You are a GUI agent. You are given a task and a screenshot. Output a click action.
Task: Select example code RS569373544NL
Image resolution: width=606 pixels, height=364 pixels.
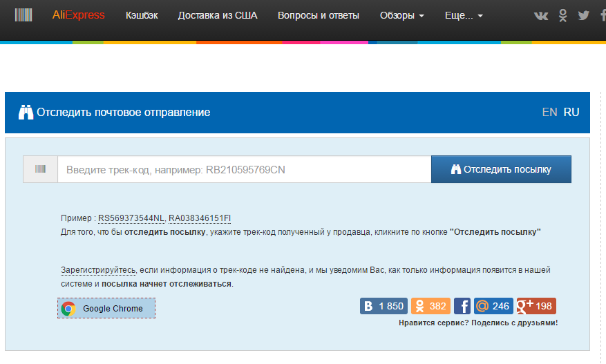pos(131,218)
